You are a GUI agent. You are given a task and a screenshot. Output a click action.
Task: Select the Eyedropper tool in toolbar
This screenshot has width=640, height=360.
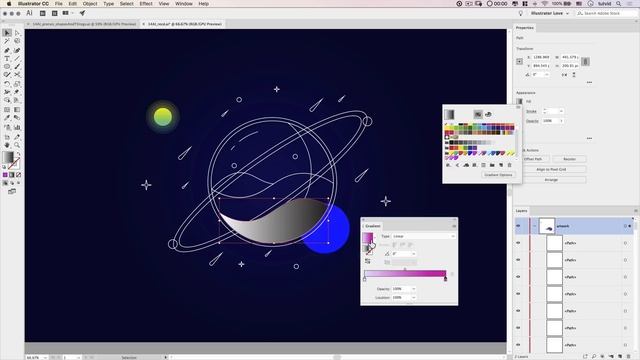click(7, 118)
